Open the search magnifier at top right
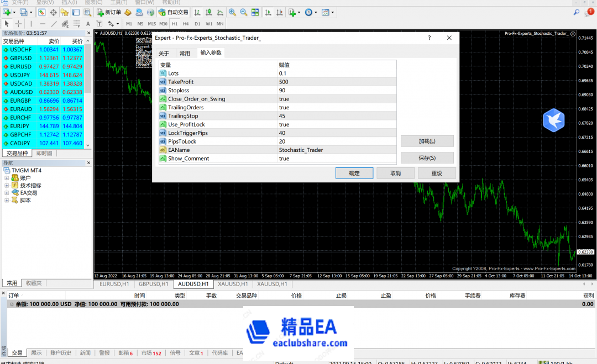597x364 pixels. tap(577, 12)
